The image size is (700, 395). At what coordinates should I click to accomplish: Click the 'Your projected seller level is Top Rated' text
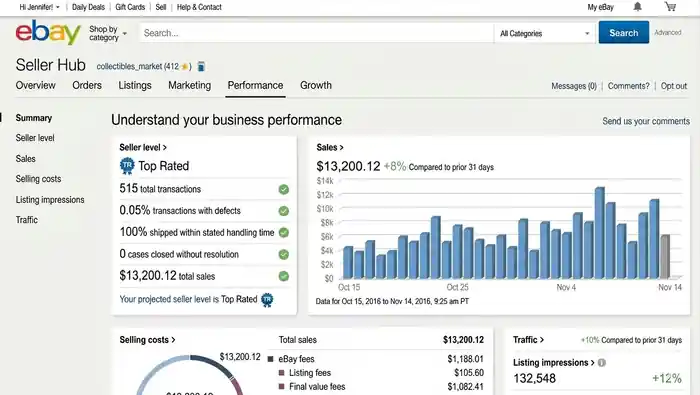[x=188, y=299]
